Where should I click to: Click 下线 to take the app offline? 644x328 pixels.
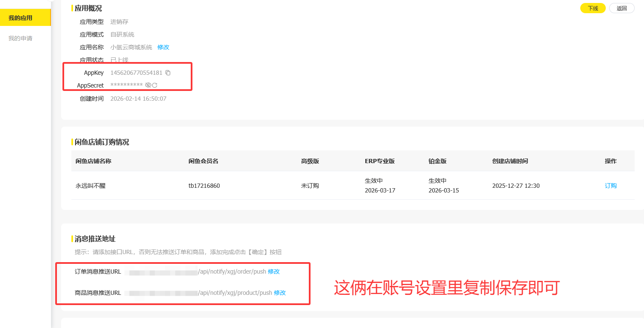[x=592, y=8]
